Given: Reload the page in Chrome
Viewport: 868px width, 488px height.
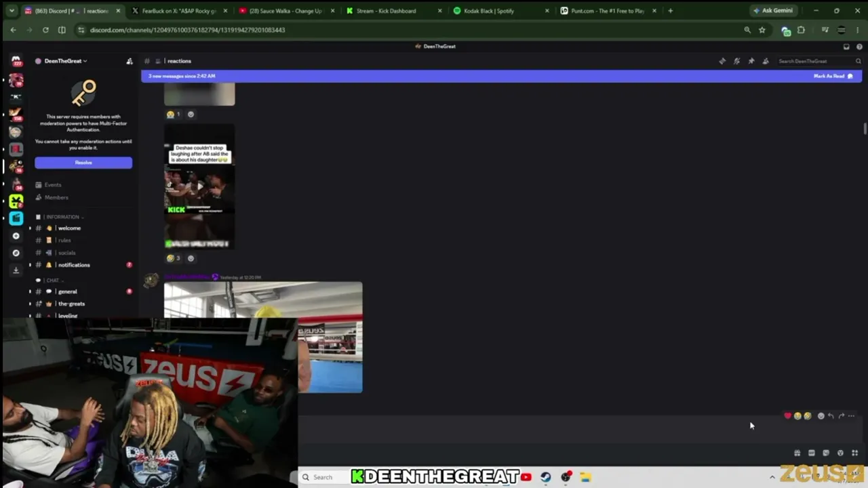Looking at the screenshot, I should 45,30.
